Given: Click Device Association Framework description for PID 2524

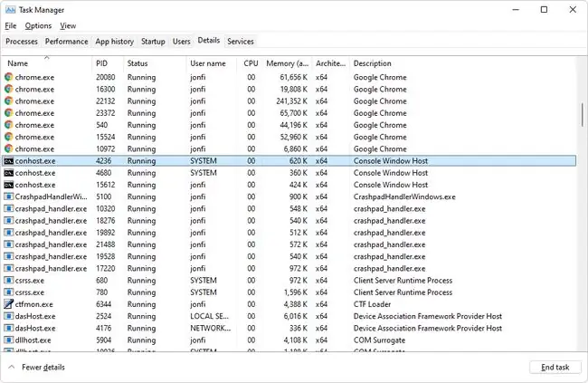Looking at the screenshot, I should click(x=428, y=316).
